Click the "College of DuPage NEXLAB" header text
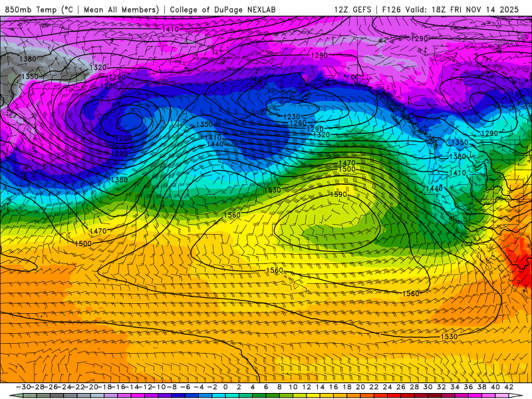The height and width of the screenshot is (399, 532). pyautogui.click(x=223, y=9)
